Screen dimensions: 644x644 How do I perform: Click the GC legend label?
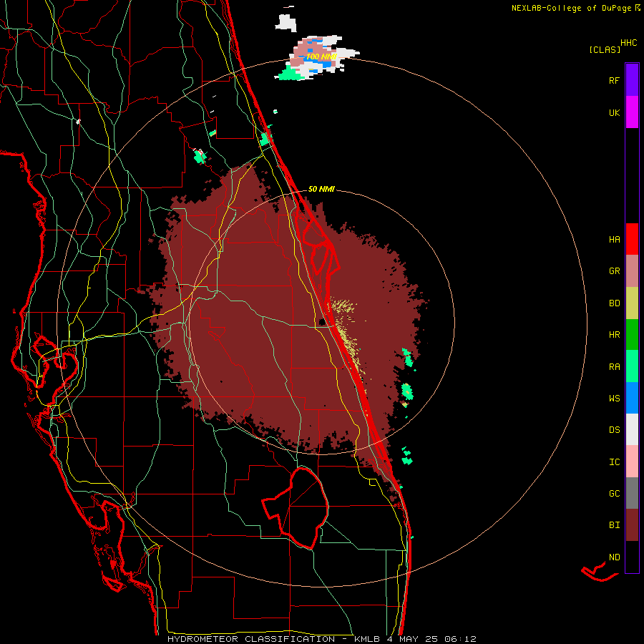(614, 493)
